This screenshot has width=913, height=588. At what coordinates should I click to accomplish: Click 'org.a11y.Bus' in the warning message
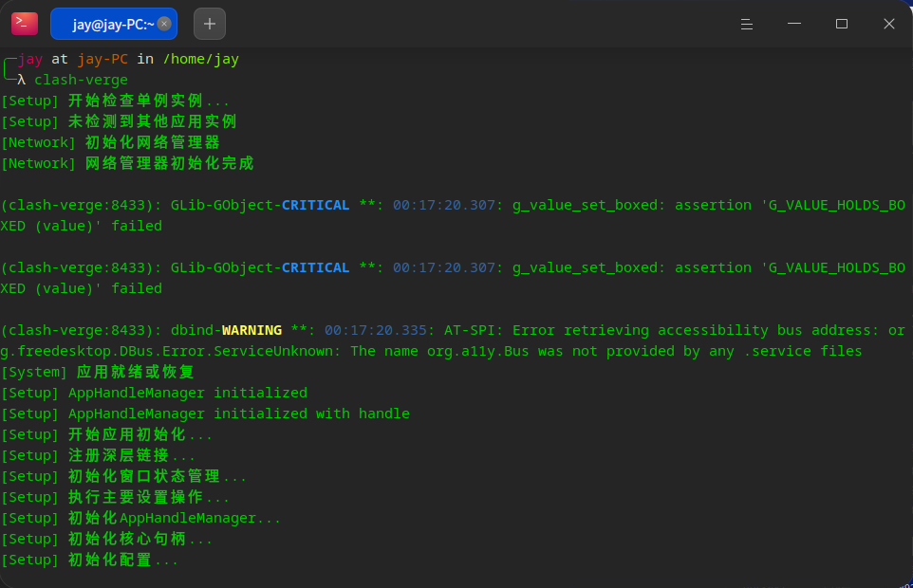[478, 351]
